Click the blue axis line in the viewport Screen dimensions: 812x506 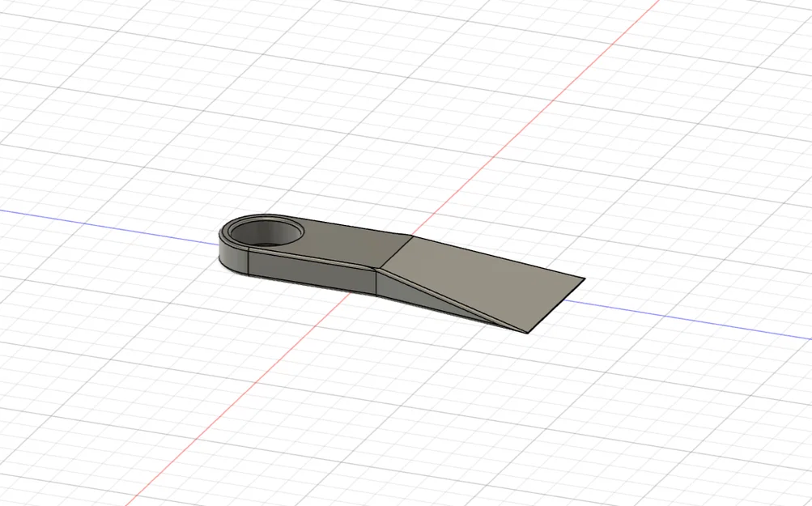pyautogui.click(x=688, y=309)
